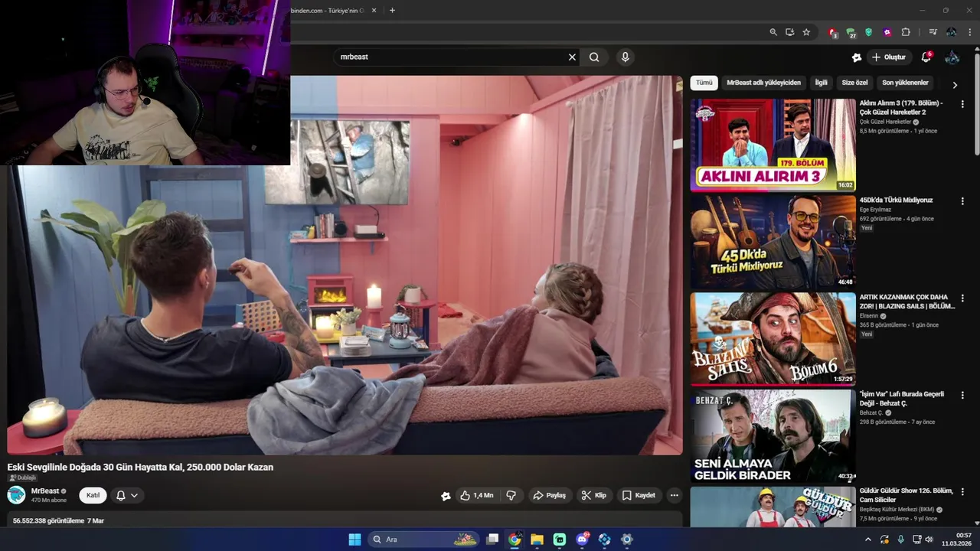The width and height of the screenshot is (980, 551).
Task: Select the İlgili filter chip
Action: coord(821,83)
